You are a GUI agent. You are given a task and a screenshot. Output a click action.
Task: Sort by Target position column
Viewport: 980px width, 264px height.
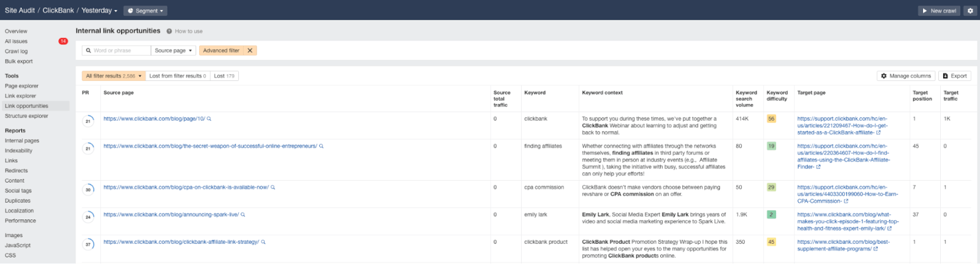922,96
